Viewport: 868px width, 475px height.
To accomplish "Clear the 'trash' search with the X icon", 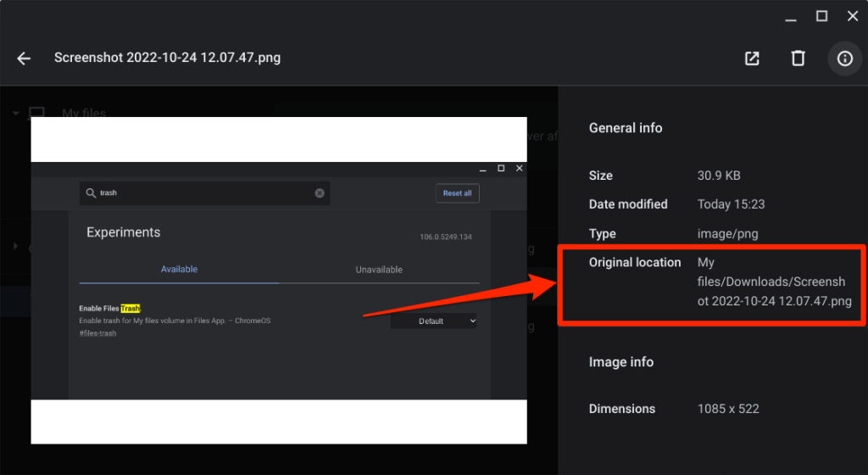I will click(x=320, y=193).
